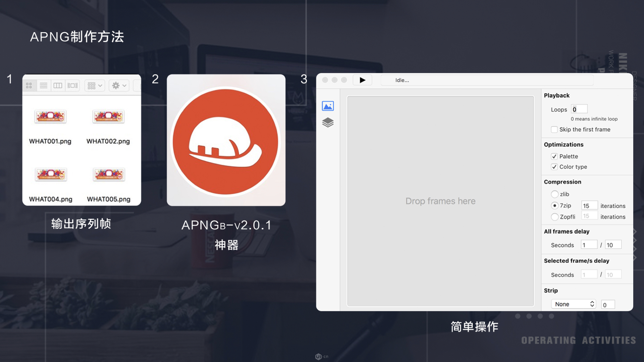Image resolution: width=644 pixels, height=362 pixels.
Task: Select WHAT002.png thumbnail
Action: click(x=108, y=116)
